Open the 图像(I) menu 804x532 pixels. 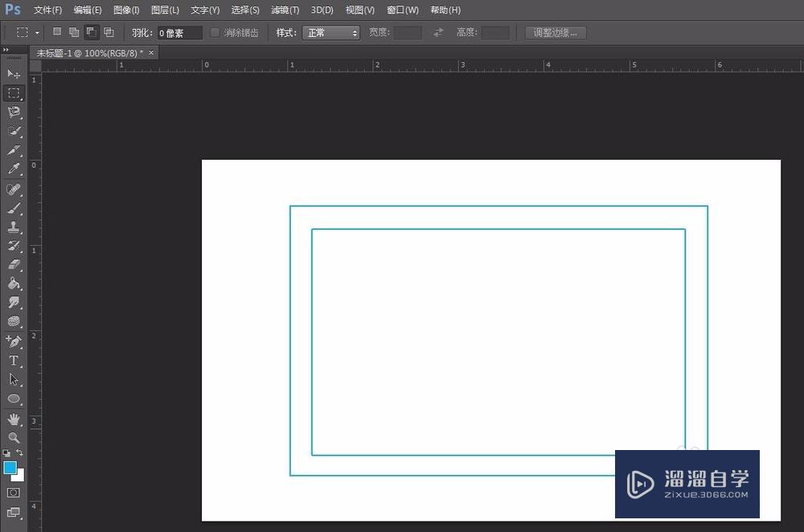pos(126,10)
